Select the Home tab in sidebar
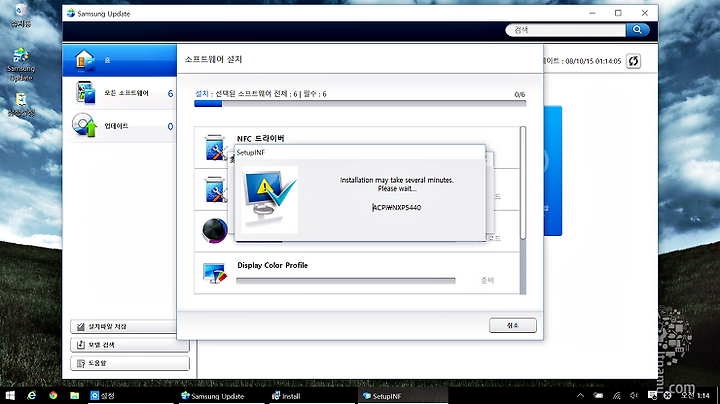The image size is (720, 404). (x=119, y=60)
